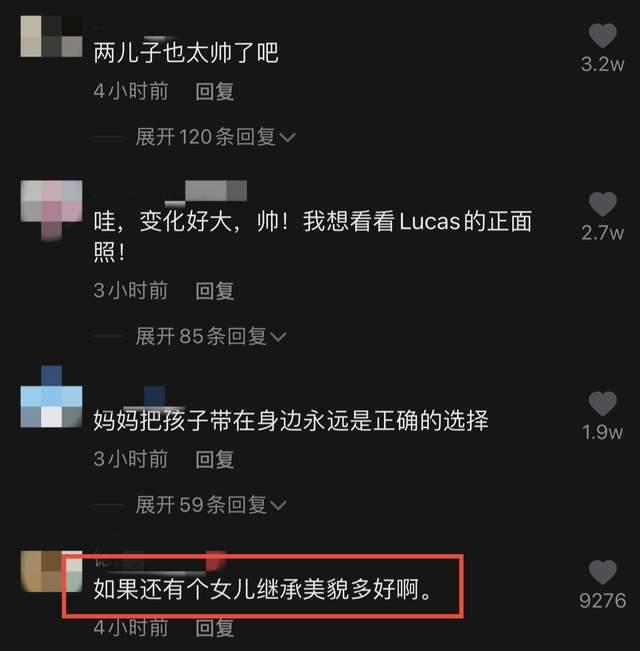Reply to the comment highlighted in red

tap(215, 628)
